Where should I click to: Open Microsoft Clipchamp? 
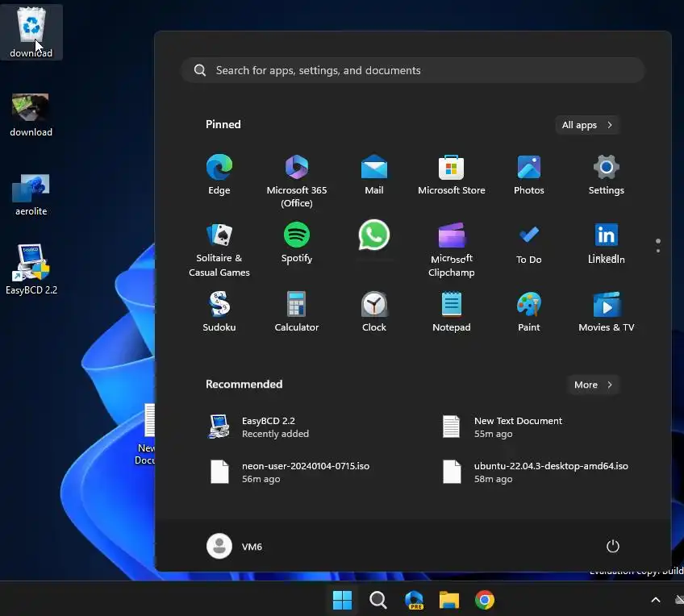tap(451, 249)
